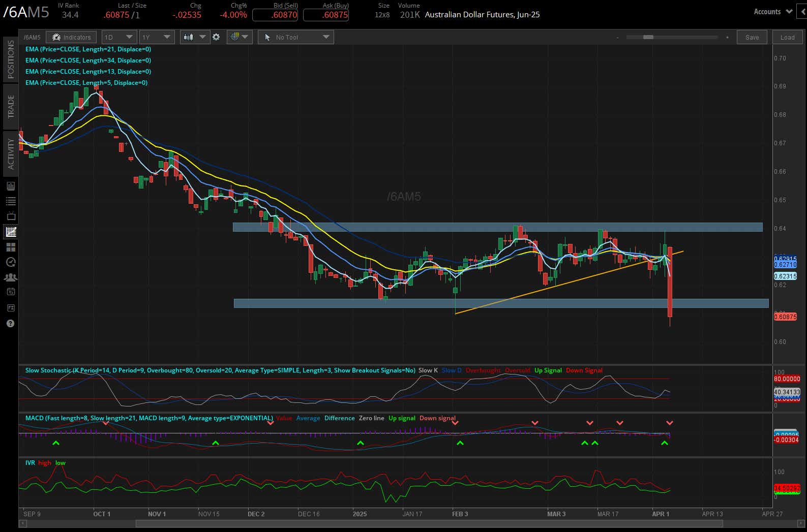Open the crosshair cursor type dropdown
The height and width of the screenshot is (532, 807).
coord(240,37)
